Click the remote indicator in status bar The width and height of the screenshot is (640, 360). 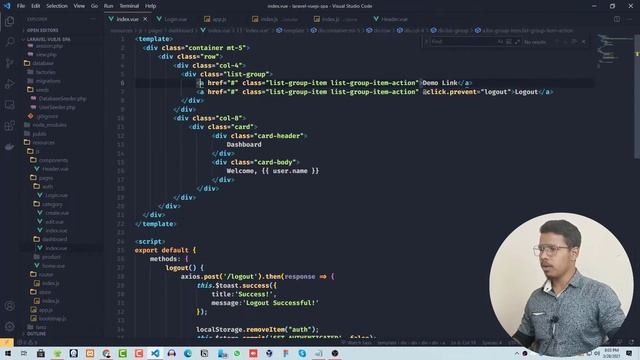[x=7, y=342]
